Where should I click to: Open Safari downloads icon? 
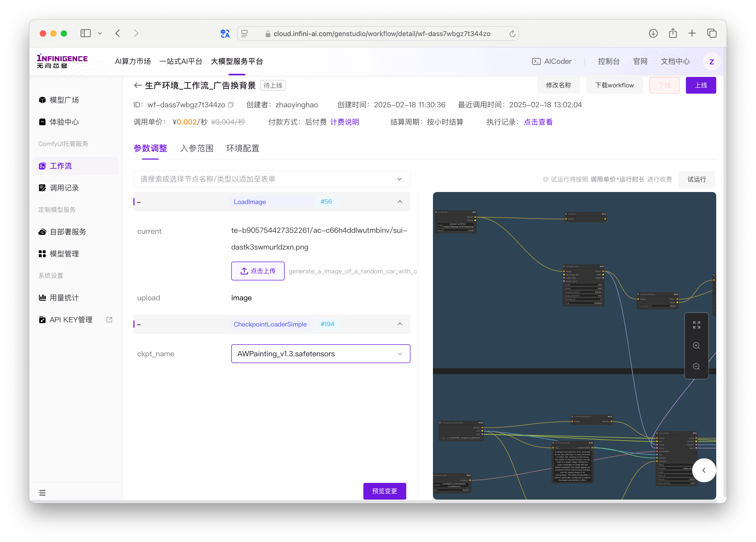(653, 33)
